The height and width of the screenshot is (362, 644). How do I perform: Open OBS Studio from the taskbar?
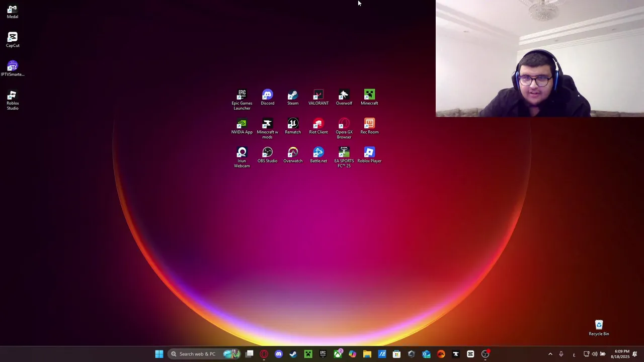(x=485, y=354)
